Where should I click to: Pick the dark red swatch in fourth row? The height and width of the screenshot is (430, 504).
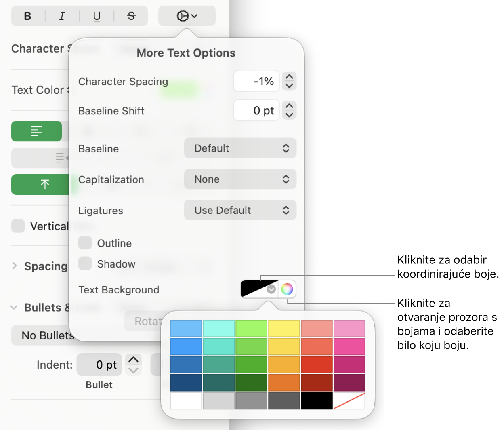(317, 383)
